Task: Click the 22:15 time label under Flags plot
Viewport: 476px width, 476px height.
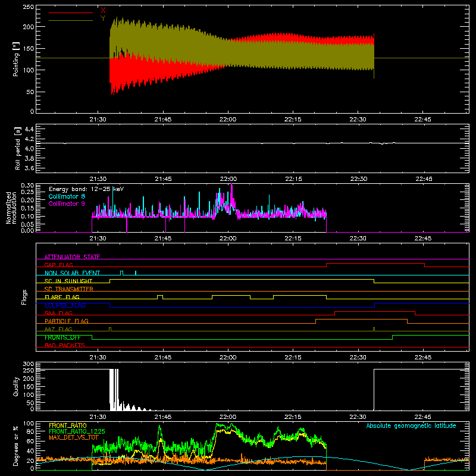Action: [x=293, y=358]
